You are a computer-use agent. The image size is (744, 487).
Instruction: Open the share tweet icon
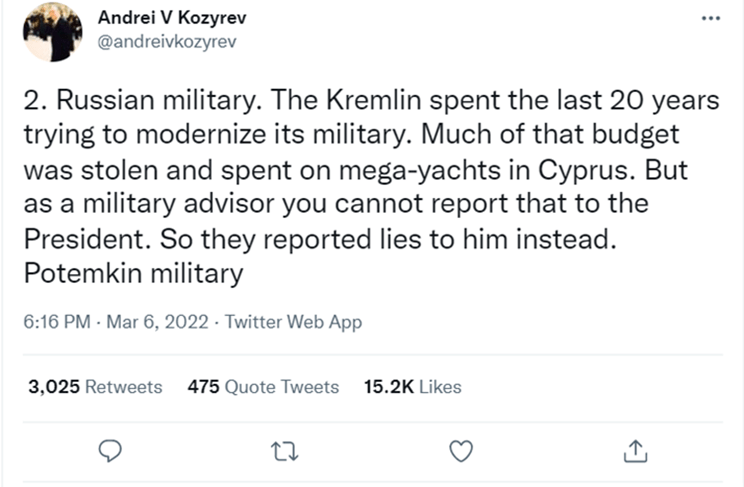pos(635,453)
